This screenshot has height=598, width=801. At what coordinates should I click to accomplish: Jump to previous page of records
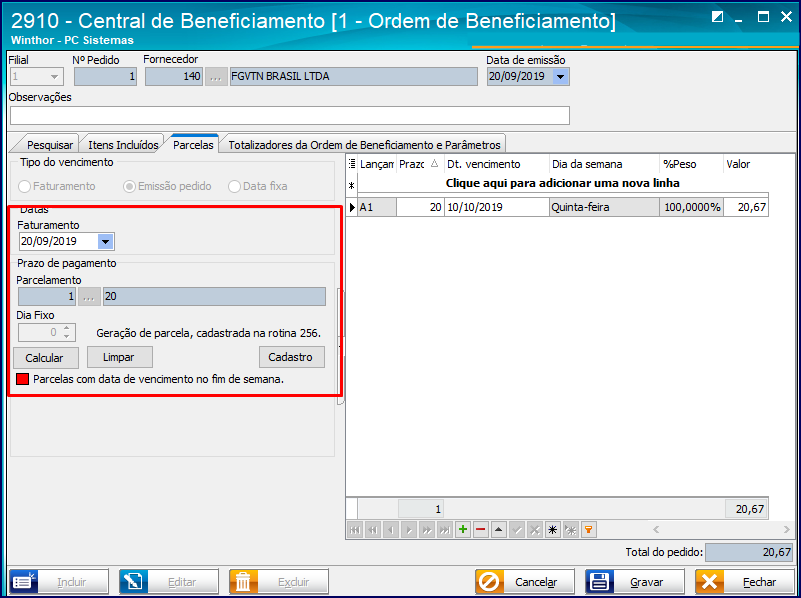click(373, 530)
